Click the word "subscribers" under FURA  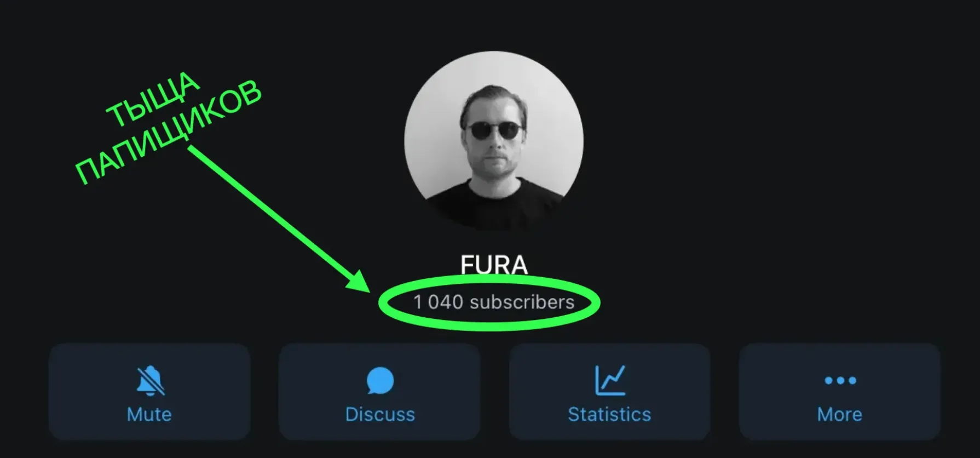[522, 302]
